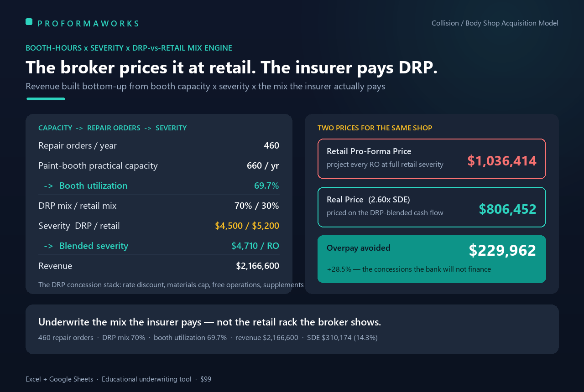Image resolution: width=584 pixels, height=392 pixels.
Task: Select the 'Paint-booth practical capacity' label
Action: tap(98, 166)
